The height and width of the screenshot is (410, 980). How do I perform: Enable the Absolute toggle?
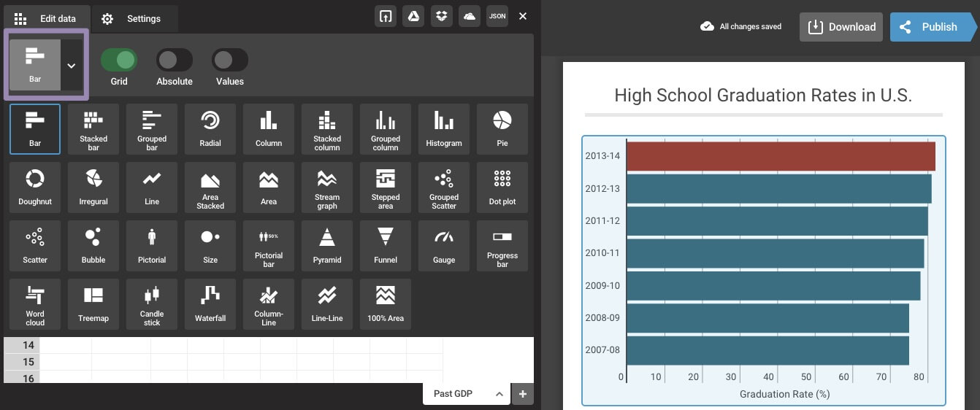click(x=175, y=60)
